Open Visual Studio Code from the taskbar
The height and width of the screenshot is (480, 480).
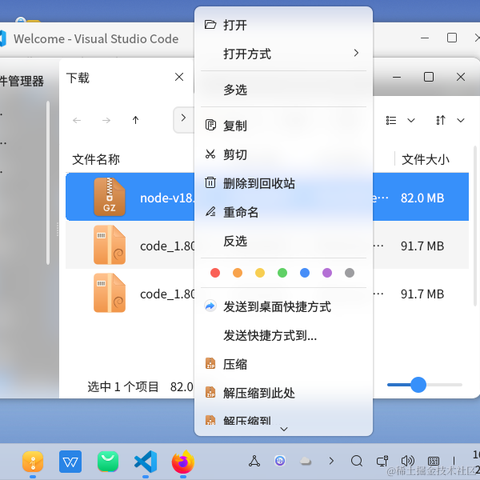146,462
